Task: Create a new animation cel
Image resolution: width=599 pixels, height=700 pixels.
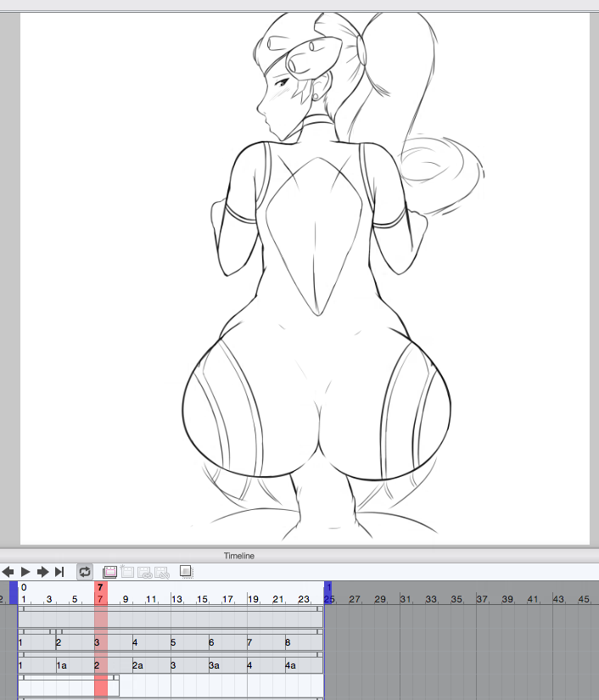Action: tap(109, 572)
